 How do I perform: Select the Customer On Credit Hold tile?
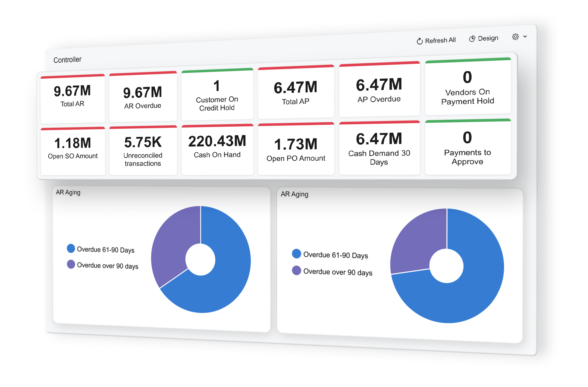217,95
